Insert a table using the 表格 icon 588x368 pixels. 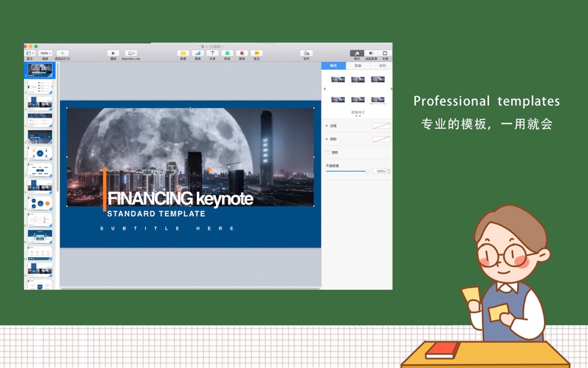point(183,53)
